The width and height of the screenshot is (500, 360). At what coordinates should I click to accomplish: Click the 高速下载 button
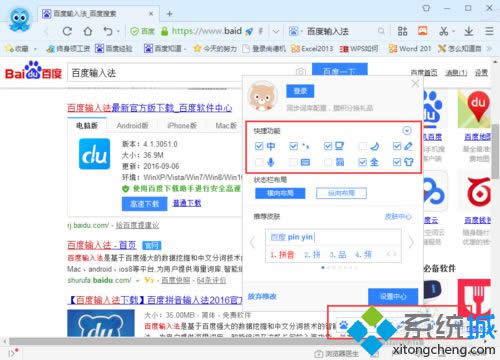point(144,204)
